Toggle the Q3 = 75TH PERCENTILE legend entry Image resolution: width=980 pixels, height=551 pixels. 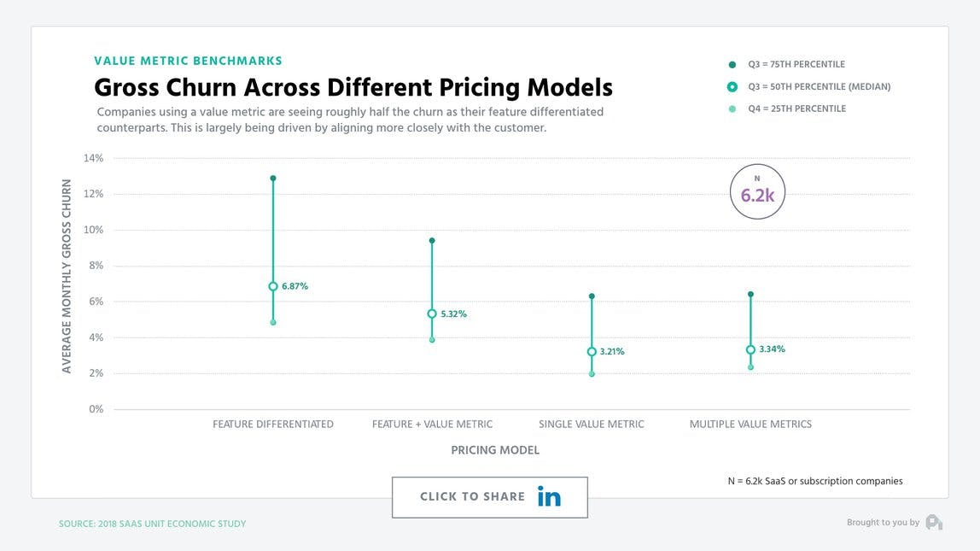click(796, 63)
